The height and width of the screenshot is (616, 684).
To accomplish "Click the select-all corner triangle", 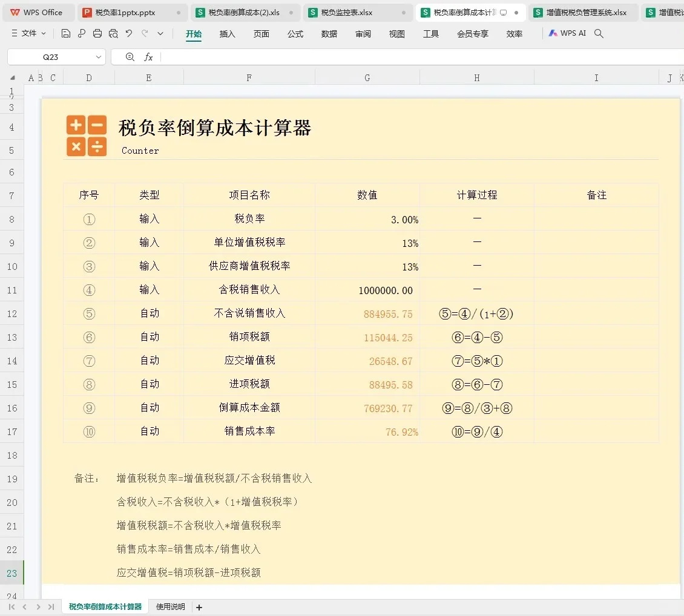I will click(13, 78).
